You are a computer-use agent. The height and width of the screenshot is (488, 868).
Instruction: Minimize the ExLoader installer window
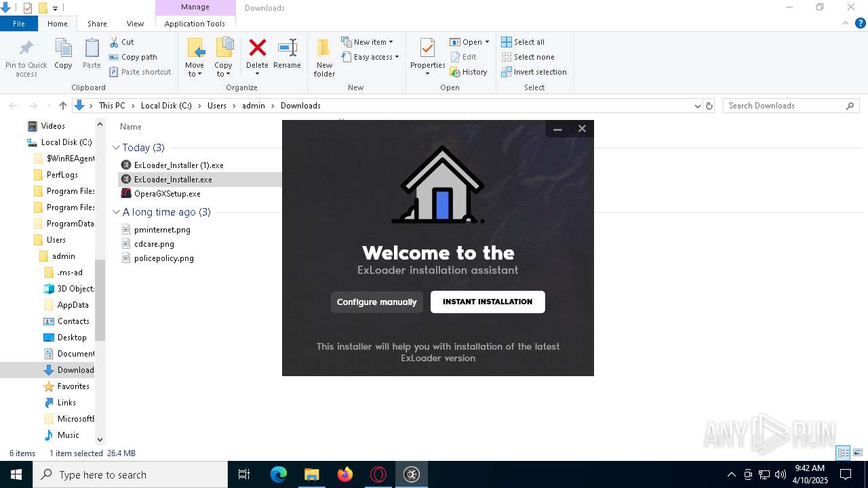click(x=557, y=129)
